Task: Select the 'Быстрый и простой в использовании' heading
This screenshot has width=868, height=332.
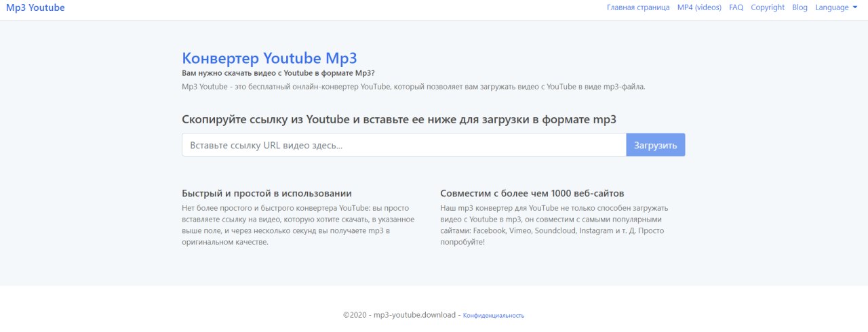Action: point(267,193)
